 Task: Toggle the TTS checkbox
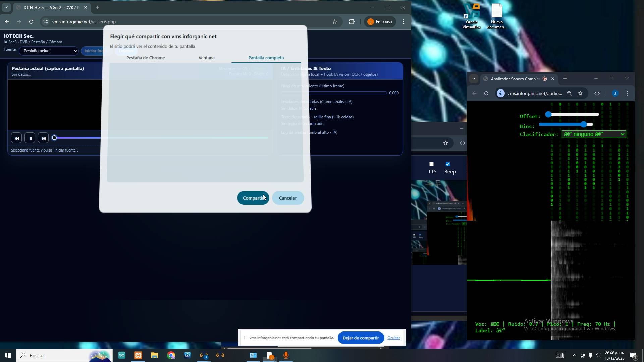click(432, 164)
